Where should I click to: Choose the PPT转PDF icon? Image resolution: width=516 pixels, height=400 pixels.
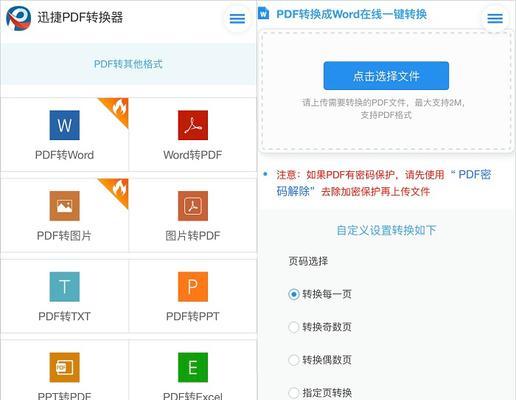tap(65, 367)
